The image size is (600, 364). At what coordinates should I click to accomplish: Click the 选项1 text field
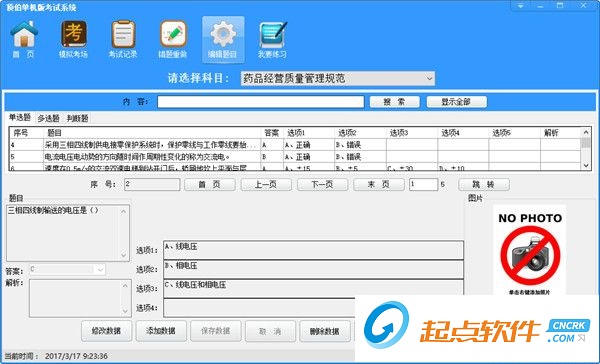coord(313,250)
